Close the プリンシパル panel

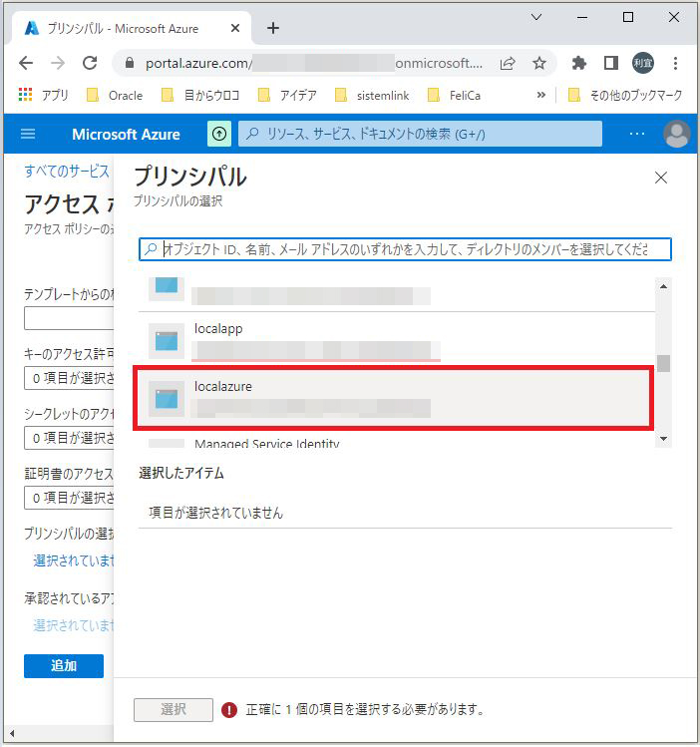[660, 179]
